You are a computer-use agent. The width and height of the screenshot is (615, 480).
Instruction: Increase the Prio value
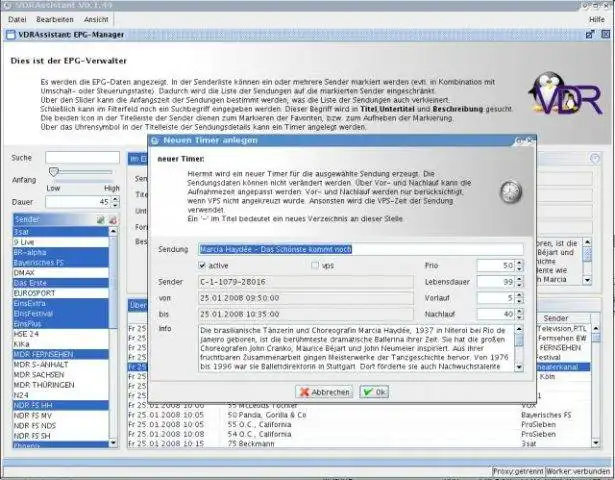coord(520,263)
